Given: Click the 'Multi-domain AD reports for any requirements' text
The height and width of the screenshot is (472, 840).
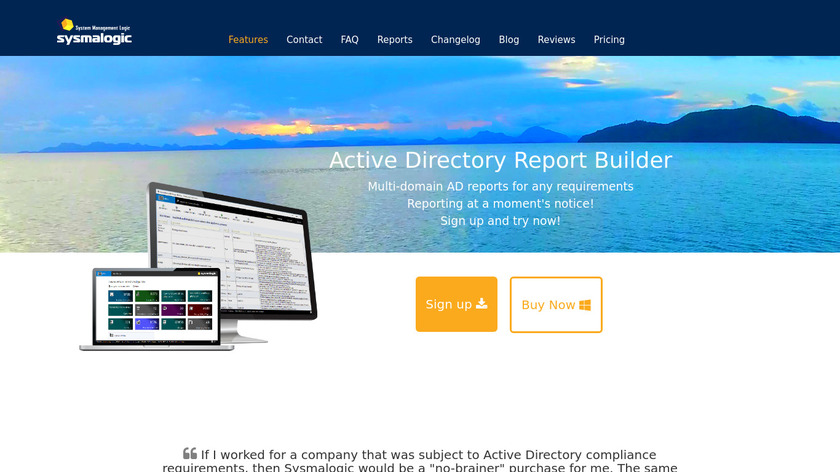Looking at the screenshot, I should (500, 186).
